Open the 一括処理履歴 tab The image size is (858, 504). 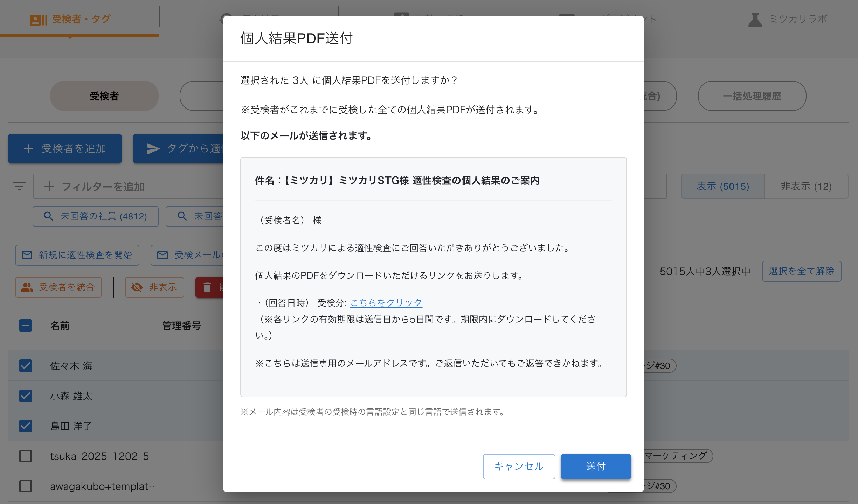[x=752, y=96]
